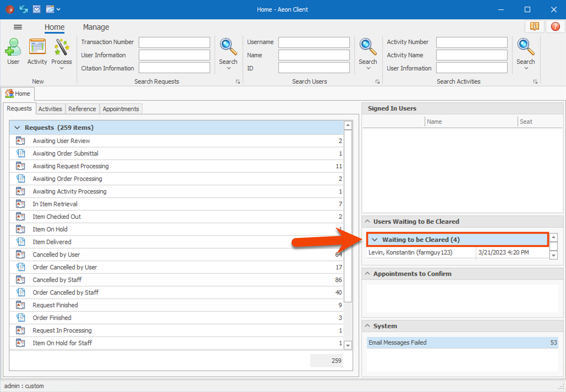Open the Process dropdown arrow
This screenshot has width=566, height=392.
[62, 68]
